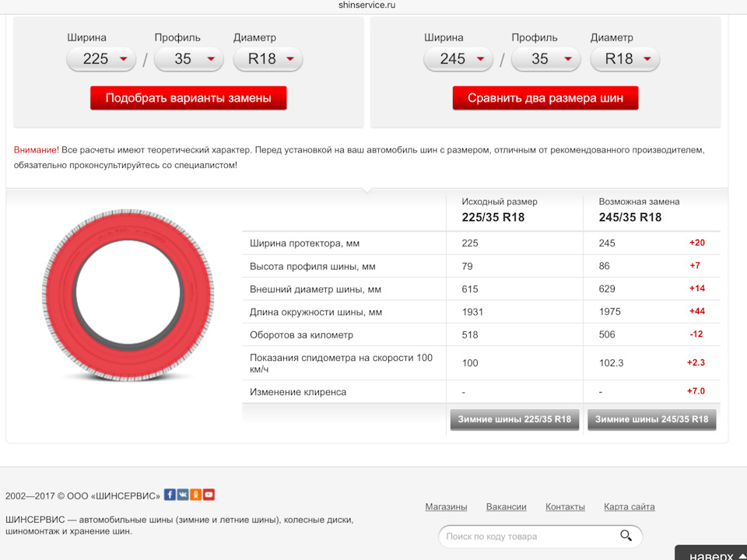
Task: Select the Внешний диаметр шины, мм label
Action: point(315,289)
